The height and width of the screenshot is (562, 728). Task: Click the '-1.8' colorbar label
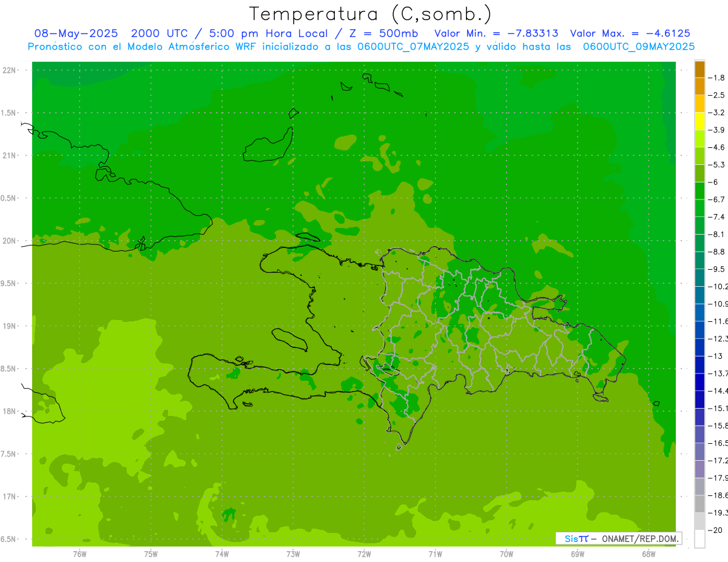pos(716,78)
